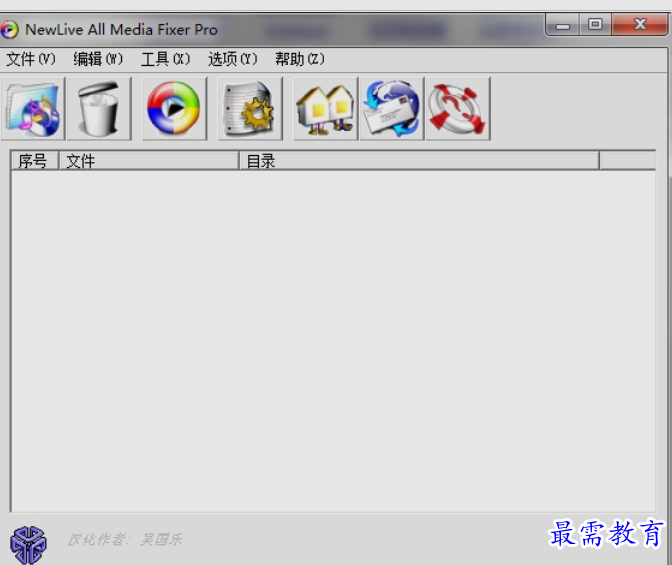672x565 pixels.
Task: Open help with the lifebuoy icon
Action: point(458,109)
